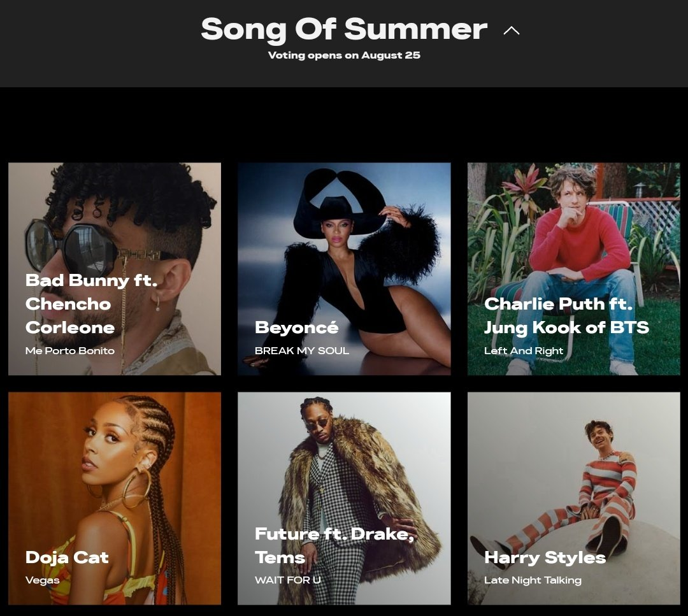Click the WAIT FOR U song title
The height and width of the screenshot is (616, 688).
(288, 580)
